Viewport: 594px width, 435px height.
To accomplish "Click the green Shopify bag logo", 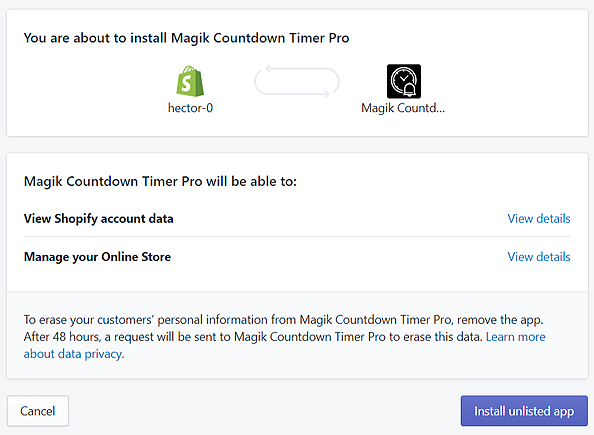I will (x=190, y=81).
